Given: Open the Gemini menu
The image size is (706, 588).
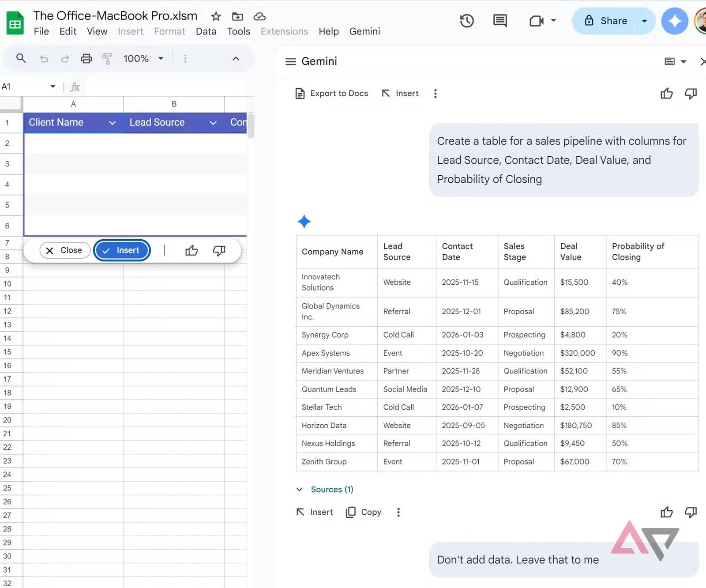Looking at the screenshot, I should 364,31.
